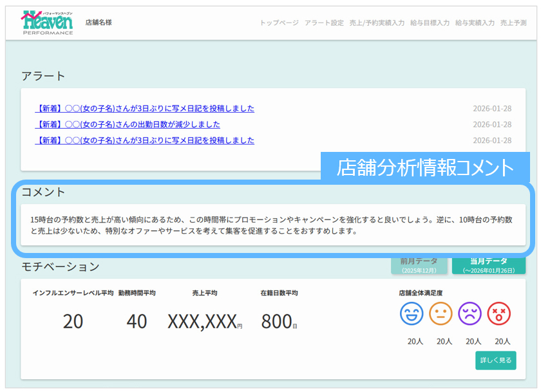Go to トップページ in the navigation
This screenshot has width=541, height=392.
tap(279, 23)
